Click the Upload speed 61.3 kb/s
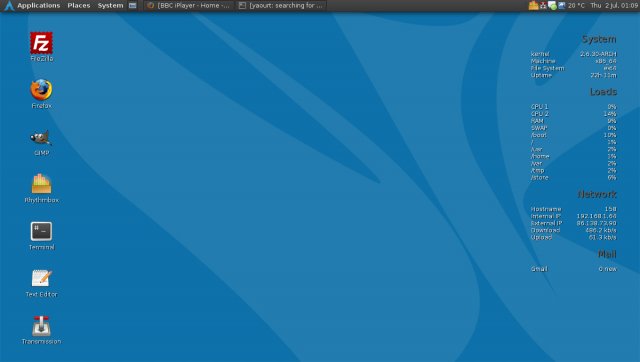Image resolution: width=640 pixels, height=362 pixels. pos(602,237)
